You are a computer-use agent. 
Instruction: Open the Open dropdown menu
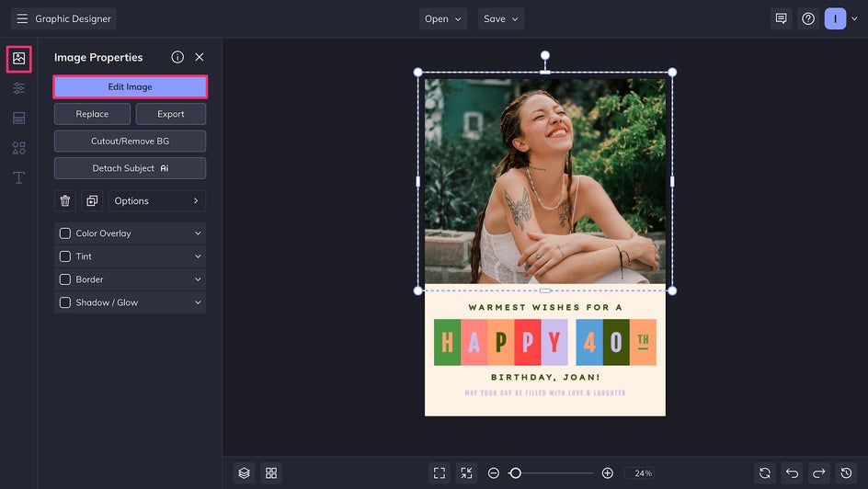click(x=443, y=18)
